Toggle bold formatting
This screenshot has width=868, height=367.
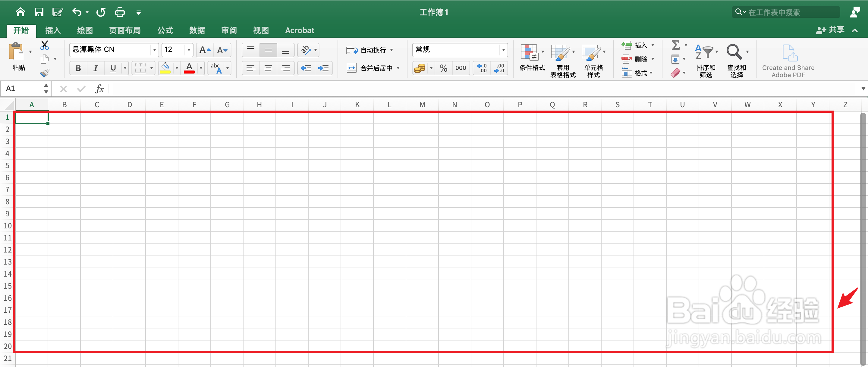point(78,68)
